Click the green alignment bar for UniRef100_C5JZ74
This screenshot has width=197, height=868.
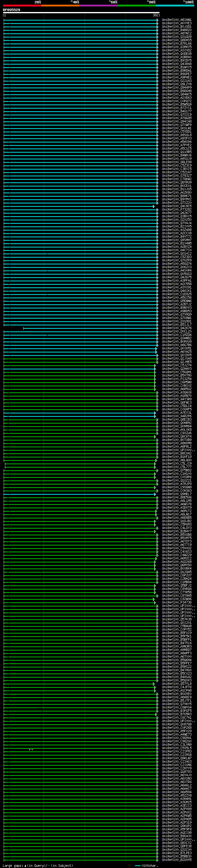[x=80, y=365]
